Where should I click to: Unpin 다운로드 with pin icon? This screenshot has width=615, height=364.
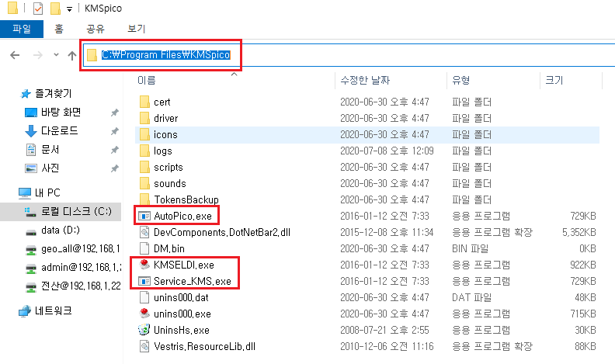114,131
